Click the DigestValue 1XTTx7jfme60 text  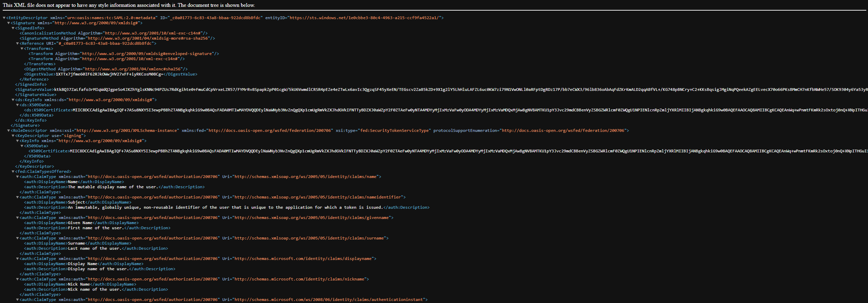coord(109,74)
